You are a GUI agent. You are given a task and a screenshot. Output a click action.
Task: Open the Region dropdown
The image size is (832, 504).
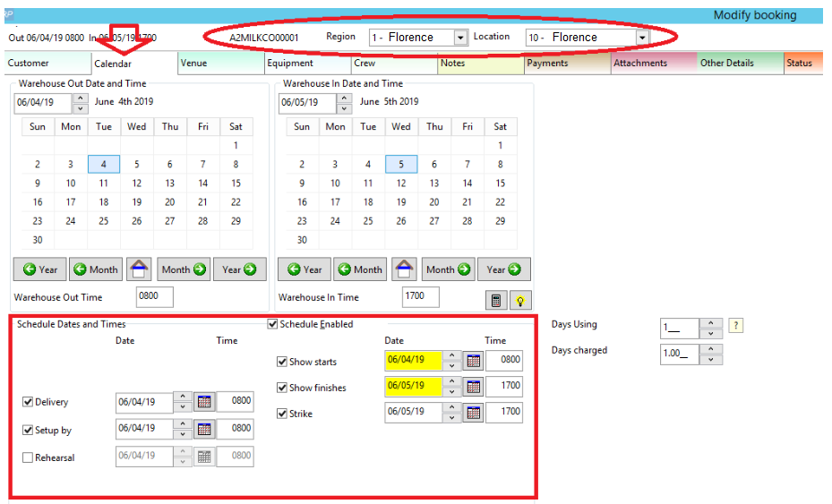(x=460, y=38)
